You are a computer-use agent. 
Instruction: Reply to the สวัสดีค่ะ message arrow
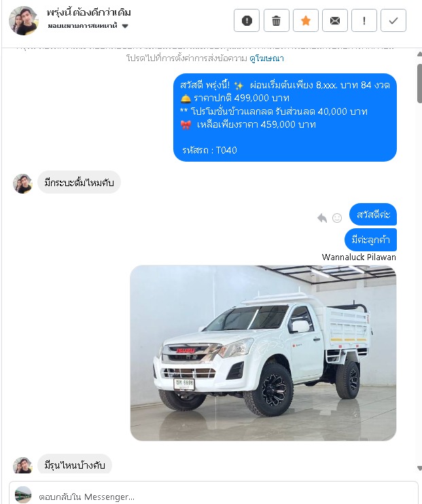322,218
